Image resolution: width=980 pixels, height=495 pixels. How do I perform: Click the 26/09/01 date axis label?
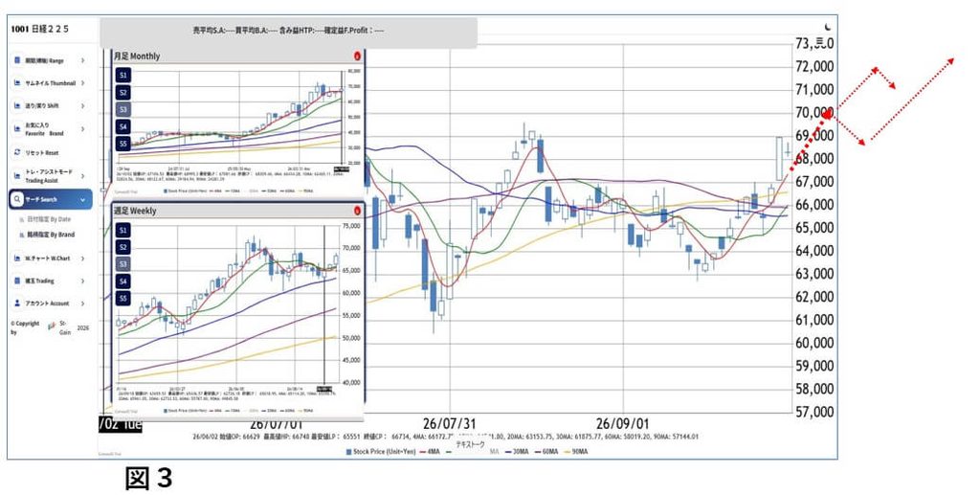coord(623,424)
